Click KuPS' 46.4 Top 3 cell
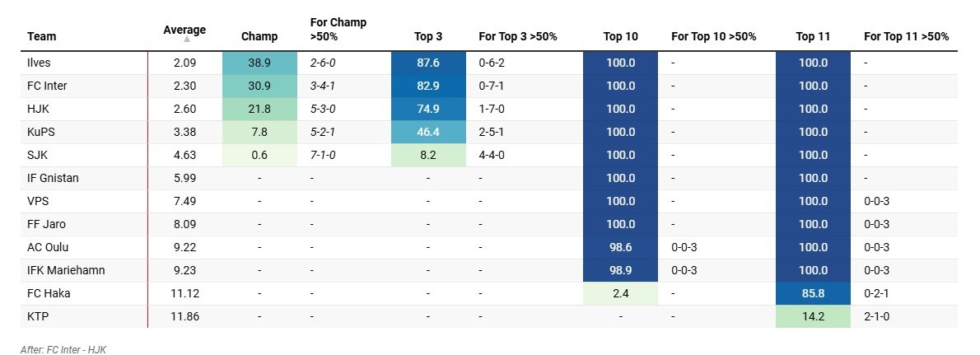 point(429,132)
